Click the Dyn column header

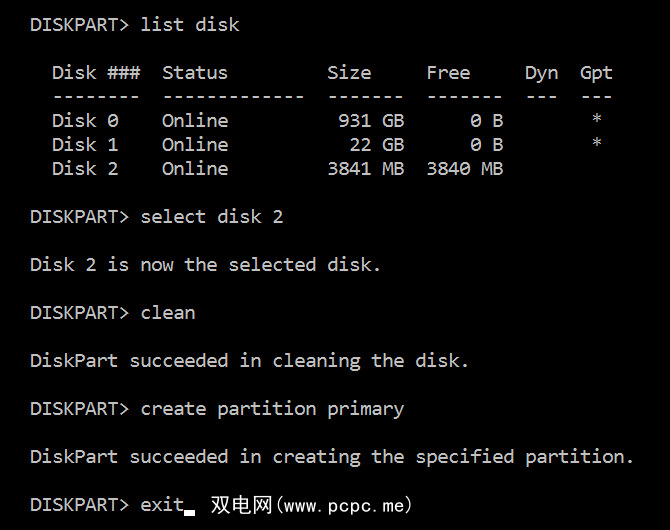(x=541, y=72)
